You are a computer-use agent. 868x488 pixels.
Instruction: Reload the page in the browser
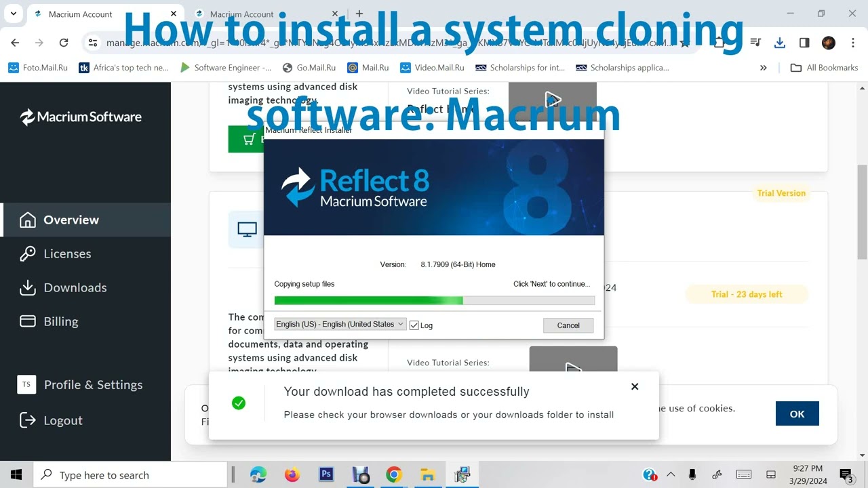64,43
